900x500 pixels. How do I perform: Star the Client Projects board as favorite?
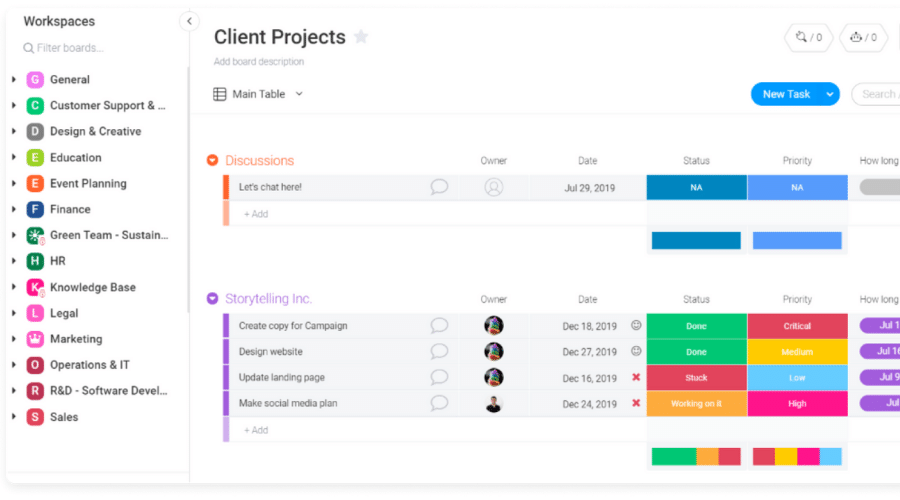[x=361, y=37]
